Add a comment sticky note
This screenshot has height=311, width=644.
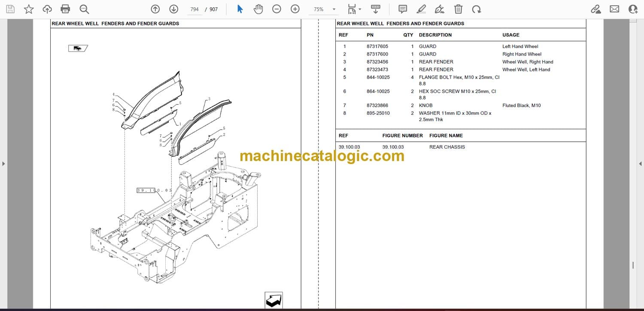coord(403,9)
